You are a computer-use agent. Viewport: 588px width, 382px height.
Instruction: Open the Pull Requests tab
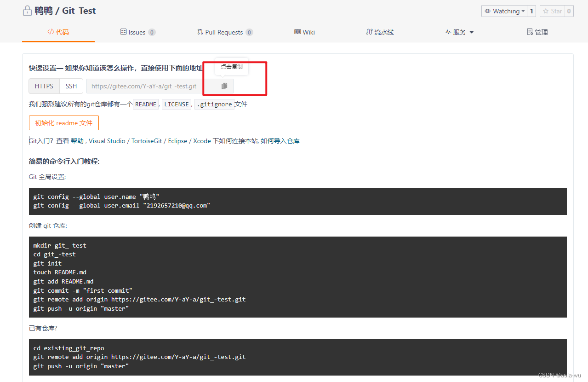(x=225, y=32)
